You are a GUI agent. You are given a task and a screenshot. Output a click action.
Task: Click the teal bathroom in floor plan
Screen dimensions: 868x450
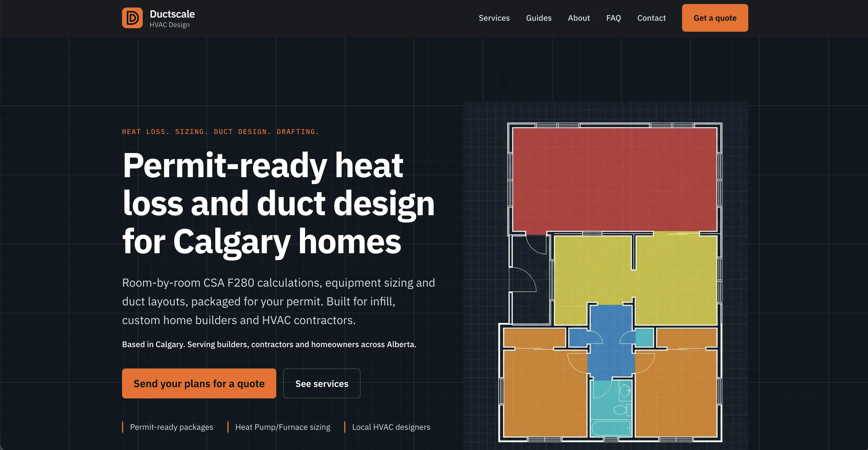coord(611,408)
